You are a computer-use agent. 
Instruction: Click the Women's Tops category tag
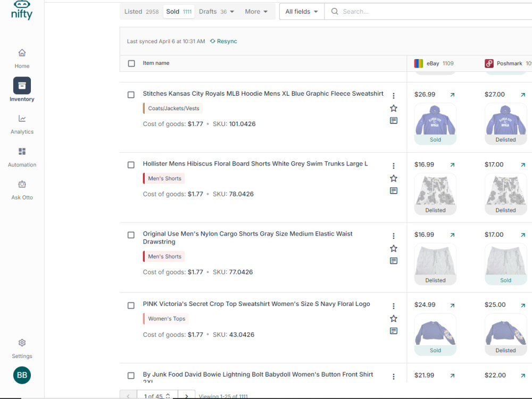166,319
